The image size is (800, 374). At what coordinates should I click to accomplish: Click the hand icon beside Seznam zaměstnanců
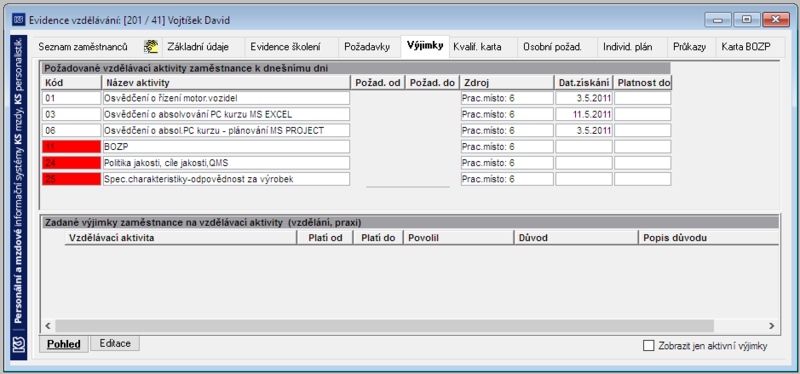(x=151, y=47)
